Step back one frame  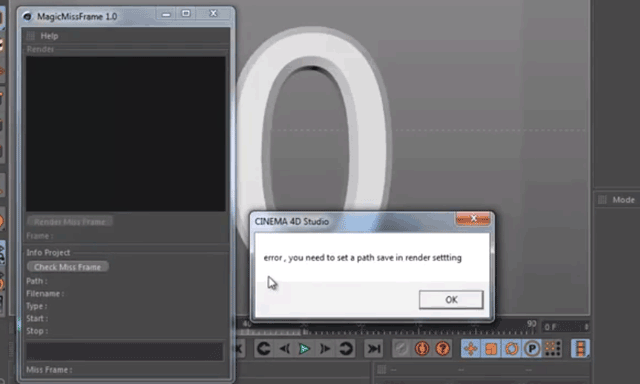pos(284,348)
